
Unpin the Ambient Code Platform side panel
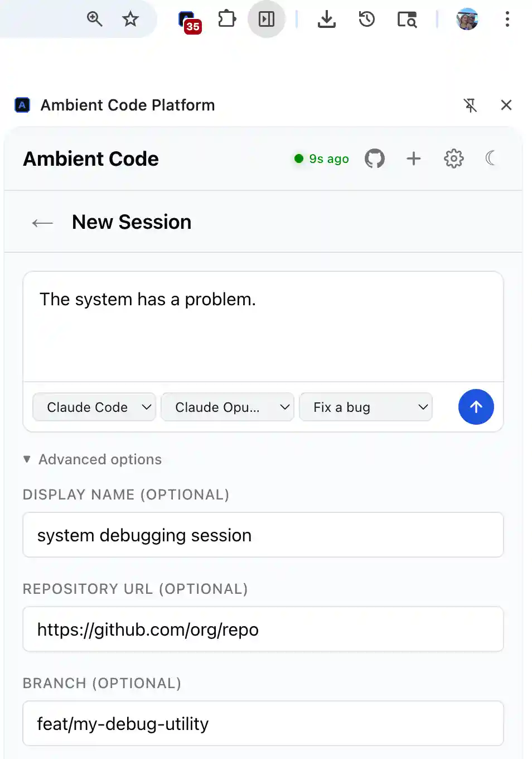pyautogui.click(x=470, y=105)
